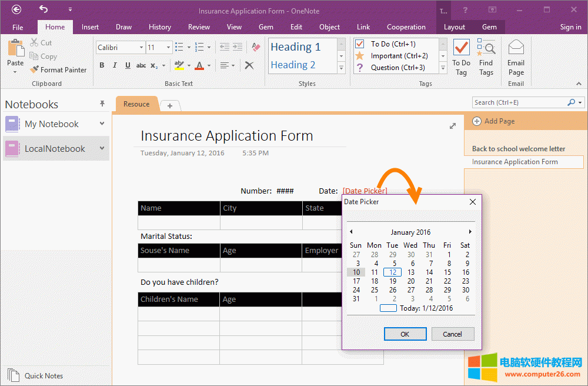Switch to the Gem menu tab

266,27
